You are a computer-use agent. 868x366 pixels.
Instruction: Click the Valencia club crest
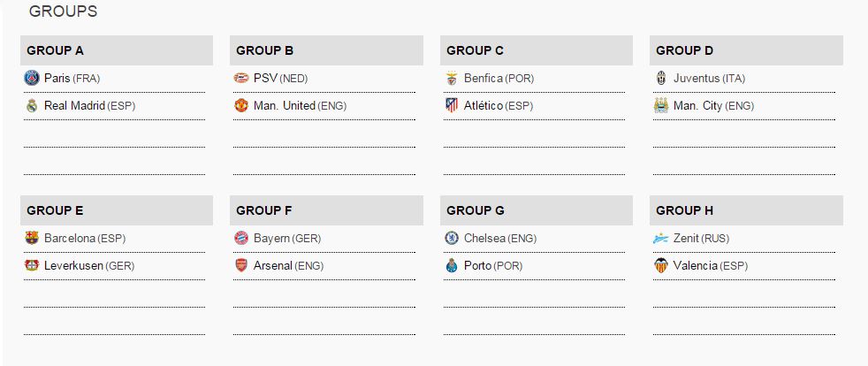click(662, 265)
